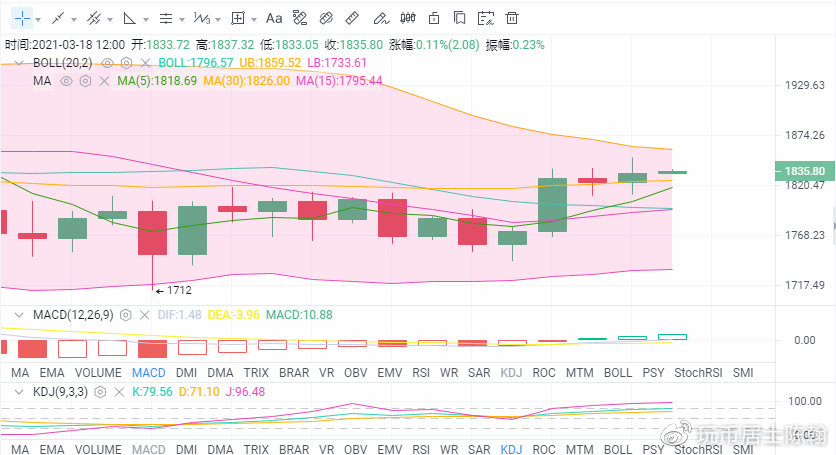
Task: Select SMI tab in the row below MACD panel
Action: pos(743,373)
